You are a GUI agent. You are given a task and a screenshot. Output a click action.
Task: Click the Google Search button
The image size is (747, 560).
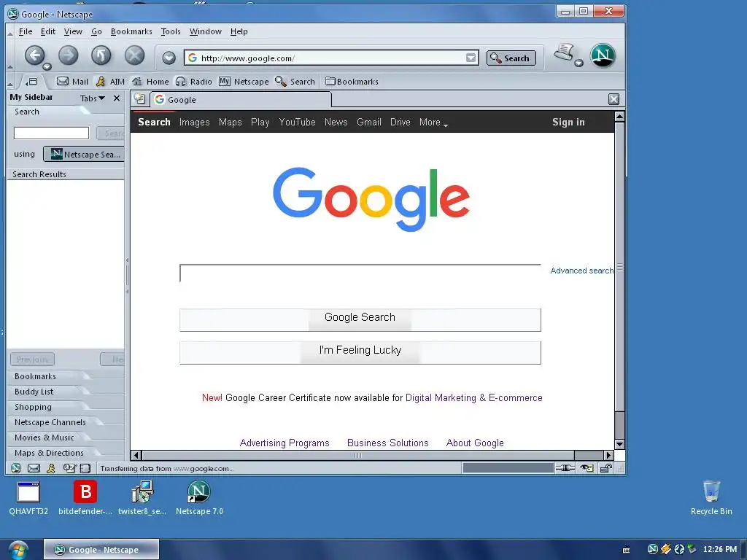(x=360, y=319)
